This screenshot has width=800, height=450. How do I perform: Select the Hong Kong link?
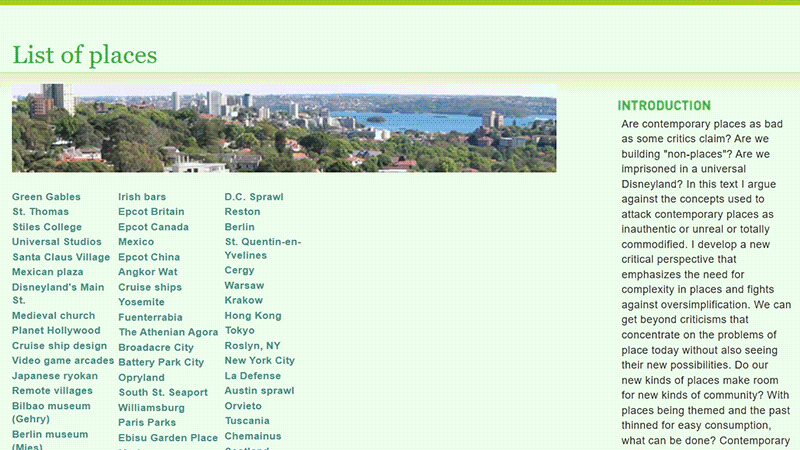(x=253, y=316)
